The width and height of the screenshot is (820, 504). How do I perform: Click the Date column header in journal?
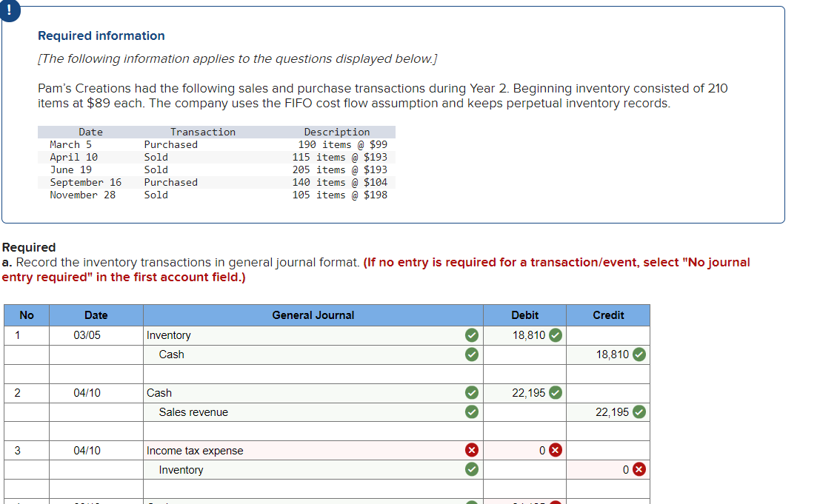pyautogui.click(x=96, y=315)
